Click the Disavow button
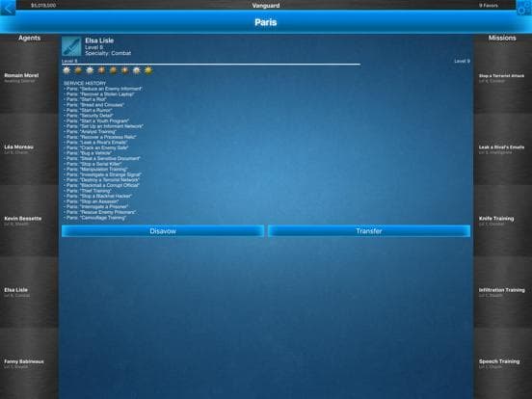This screenshot has height=399, width=532. click(x=163, y=231)
